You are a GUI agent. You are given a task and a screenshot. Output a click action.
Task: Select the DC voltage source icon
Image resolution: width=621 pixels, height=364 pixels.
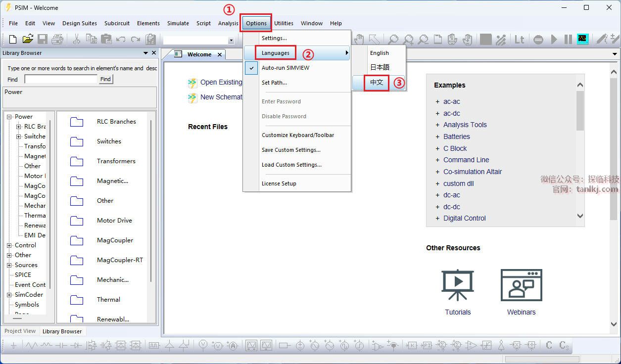click(299, 346)
